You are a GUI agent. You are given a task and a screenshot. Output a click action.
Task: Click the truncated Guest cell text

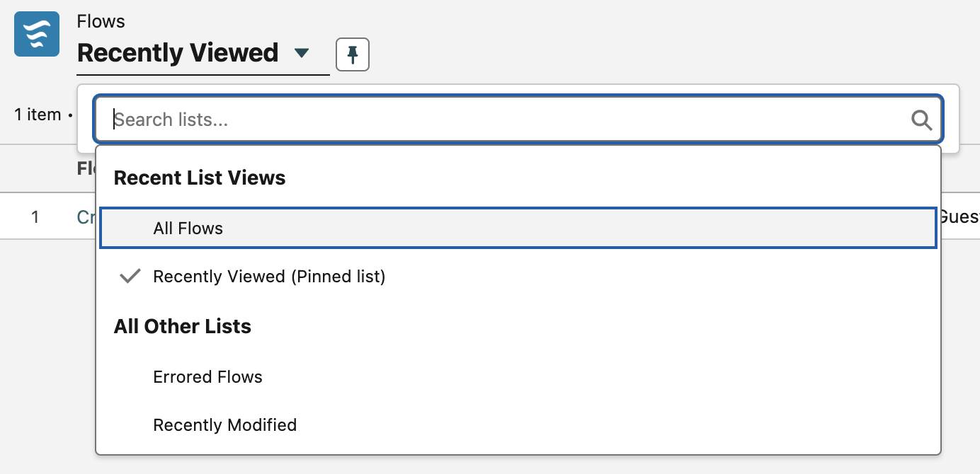point(959,216)
